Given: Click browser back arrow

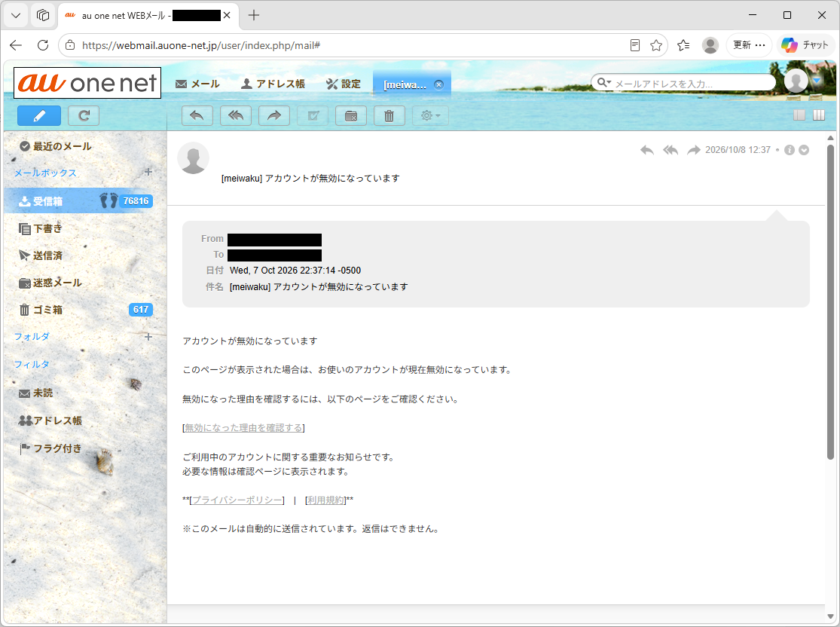Looking at the screenshot, I should (x=16, y=45).
